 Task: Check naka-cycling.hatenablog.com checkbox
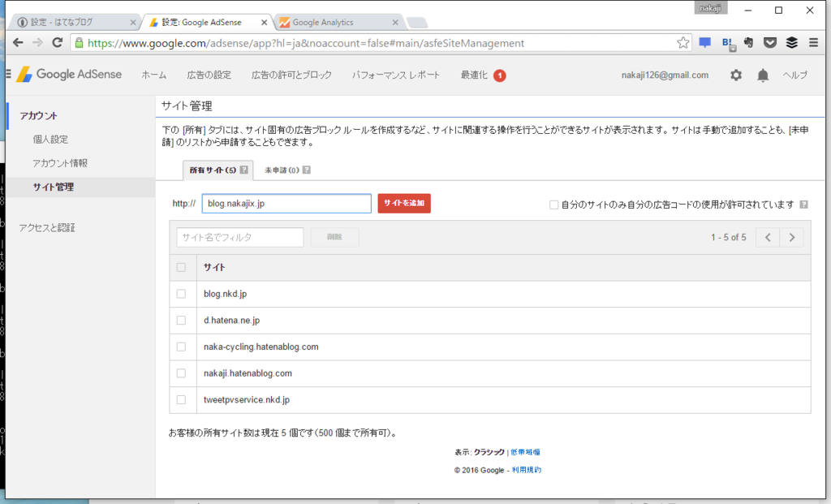(x=181, y=347)
